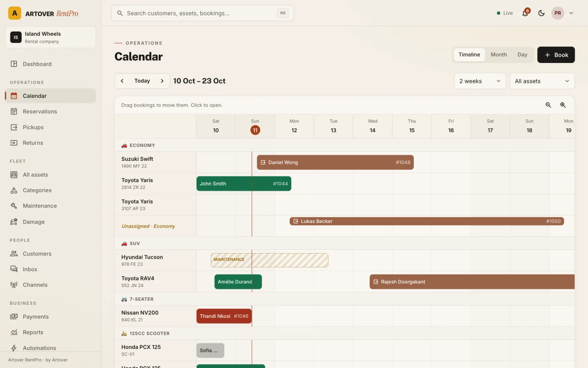The image size is (588, 368).
Task: Select Calendar in the sidebar
Action: (x=50, y=96)
